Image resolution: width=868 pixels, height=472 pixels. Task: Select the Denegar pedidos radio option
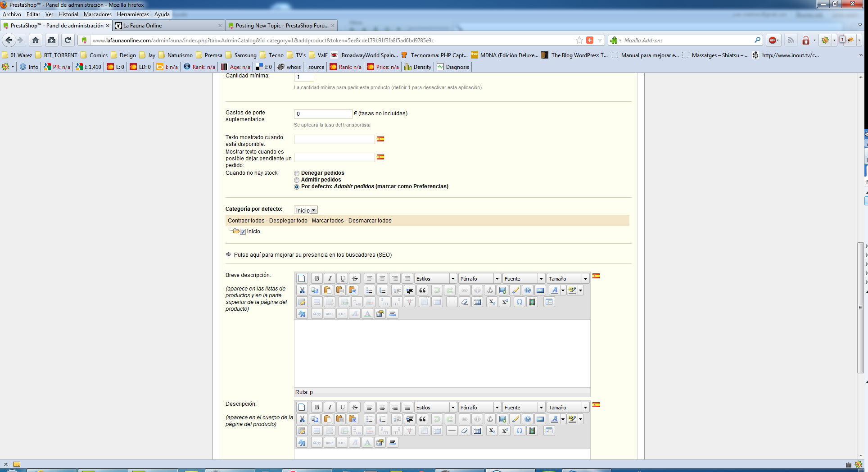[297, 173]
